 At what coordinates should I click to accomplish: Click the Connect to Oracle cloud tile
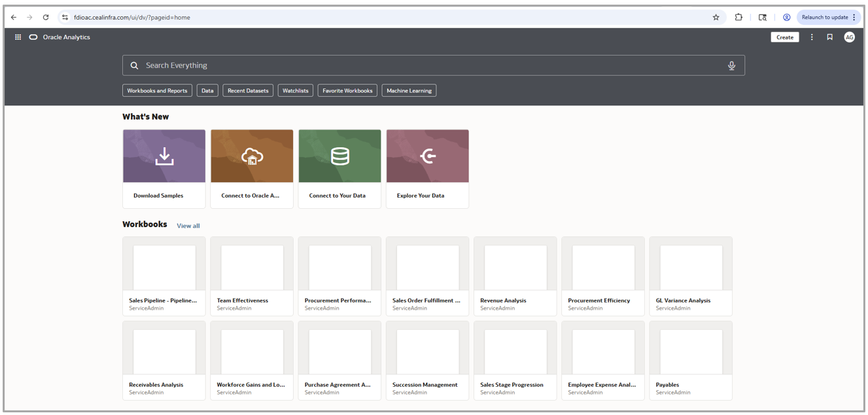tap(252, 168)
